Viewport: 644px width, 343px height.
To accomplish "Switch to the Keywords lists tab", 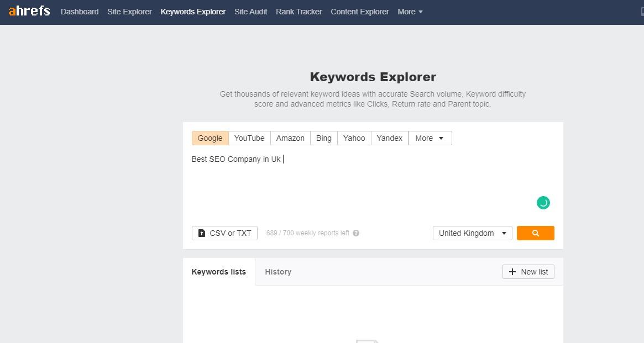I will [219, 272].
